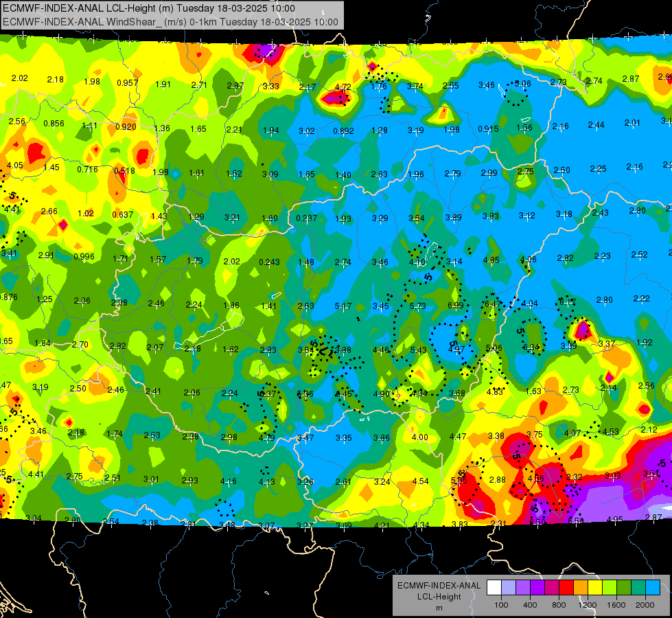
Task: Click the LCL-Height (m) title line
Action: pyautogui.click(x=149, y=8)
